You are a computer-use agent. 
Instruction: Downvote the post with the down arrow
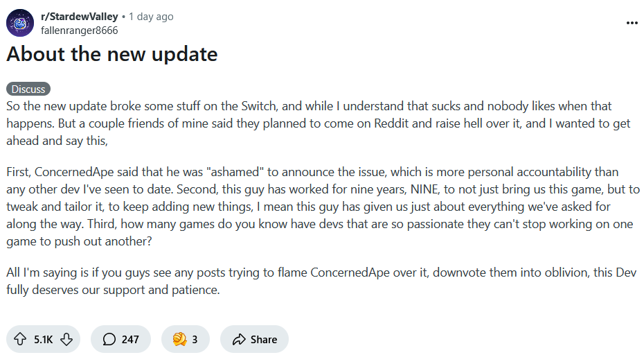(66, 339)
